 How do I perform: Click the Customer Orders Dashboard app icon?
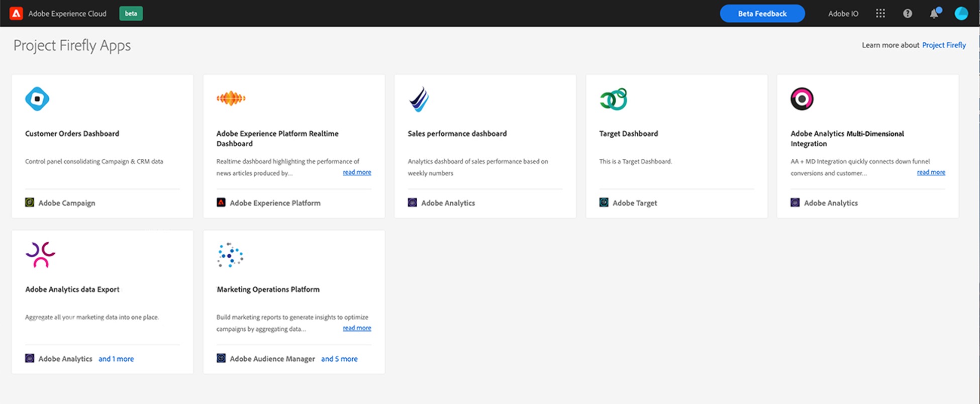[x=37, y=98]
